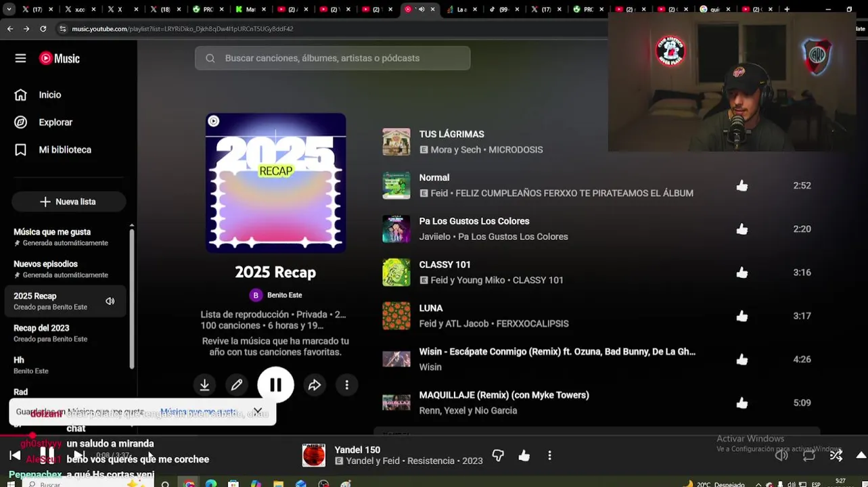Play the song TUS LÁGRIMAS
Screen dimensions: 868x487
point(452,134)
